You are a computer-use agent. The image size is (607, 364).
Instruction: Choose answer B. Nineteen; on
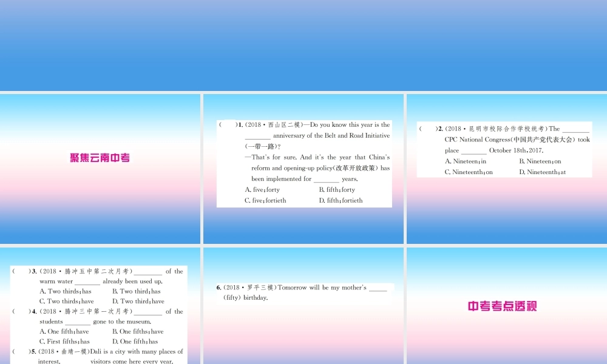tap(540, 161)
